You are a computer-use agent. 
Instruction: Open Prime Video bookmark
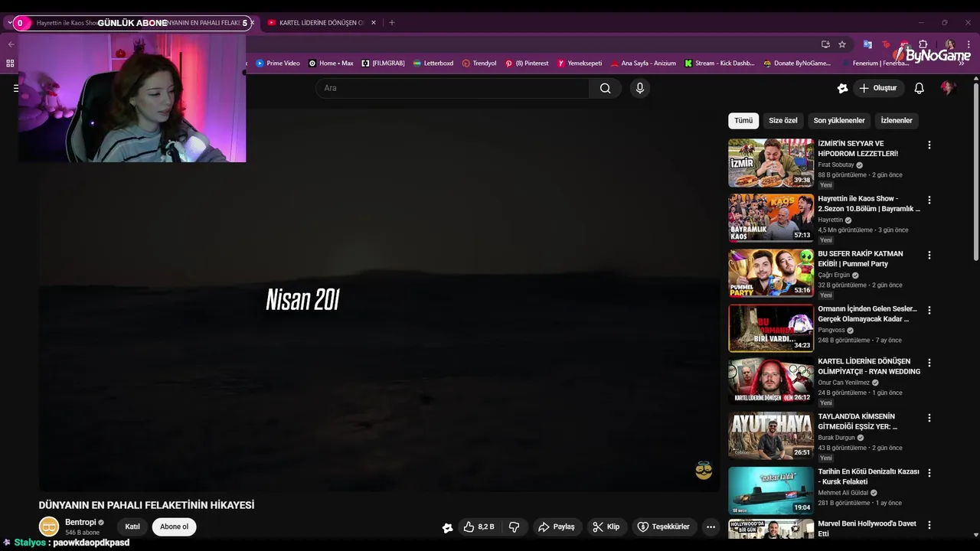pyautogui.click(x=278, y=64)
